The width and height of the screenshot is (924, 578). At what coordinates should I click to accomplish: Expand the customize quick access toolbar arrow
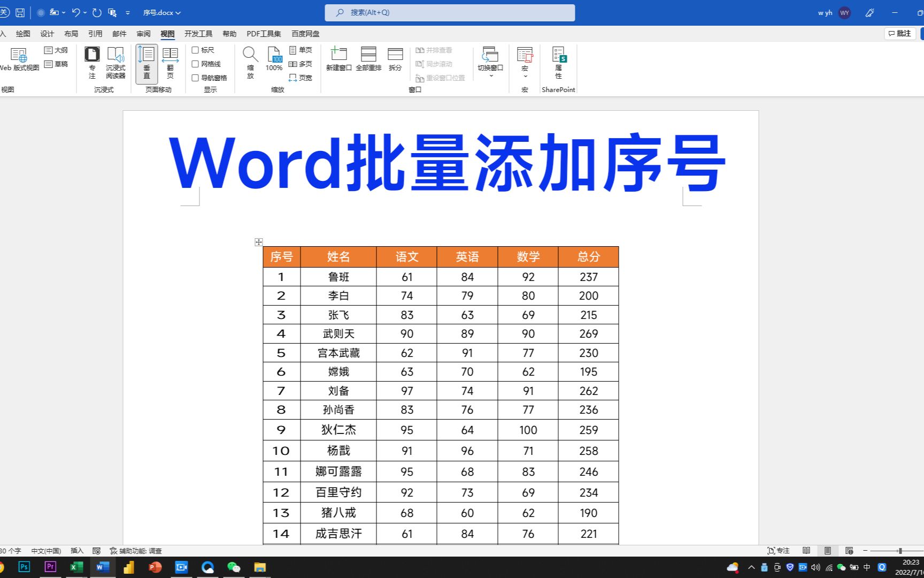click(128, 12)
